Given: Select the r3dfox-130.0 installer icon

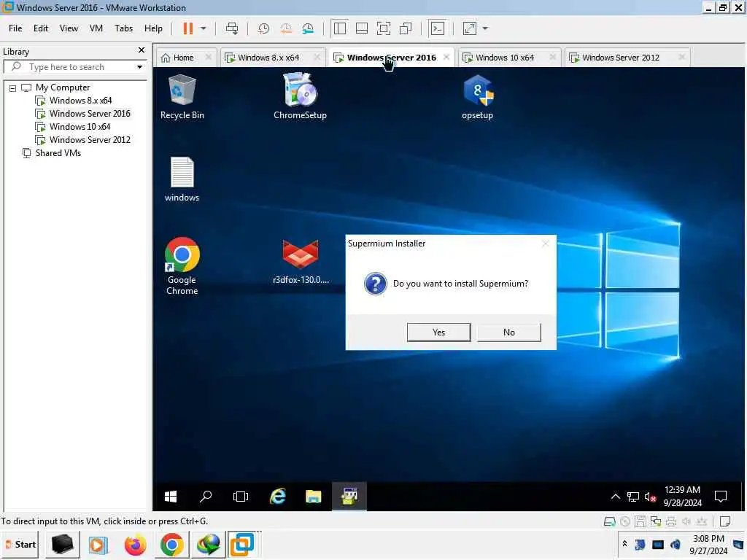Looking at the screenshot, I should [x=301, y=262].
